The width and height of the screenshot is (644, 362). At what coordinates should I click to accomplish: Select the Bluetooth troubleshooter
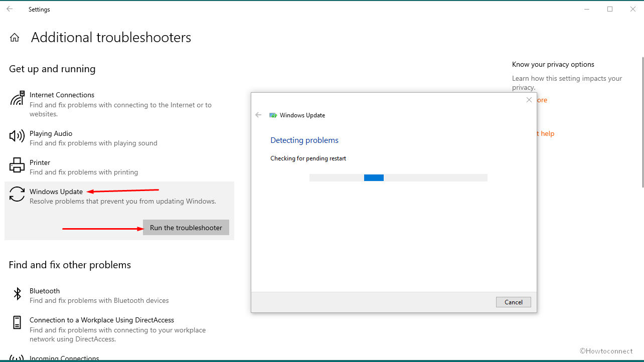click(119, 295)
